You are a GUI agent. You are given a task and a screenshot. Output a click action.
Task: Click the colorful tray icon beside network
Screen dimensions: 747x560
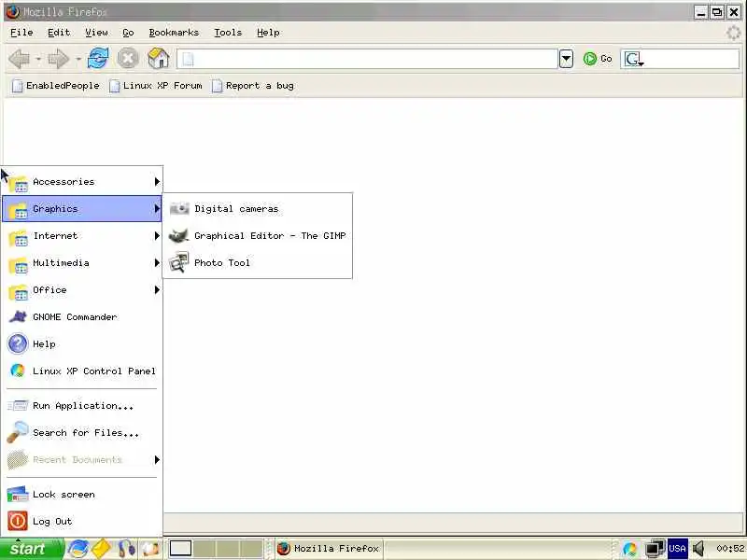629,549
